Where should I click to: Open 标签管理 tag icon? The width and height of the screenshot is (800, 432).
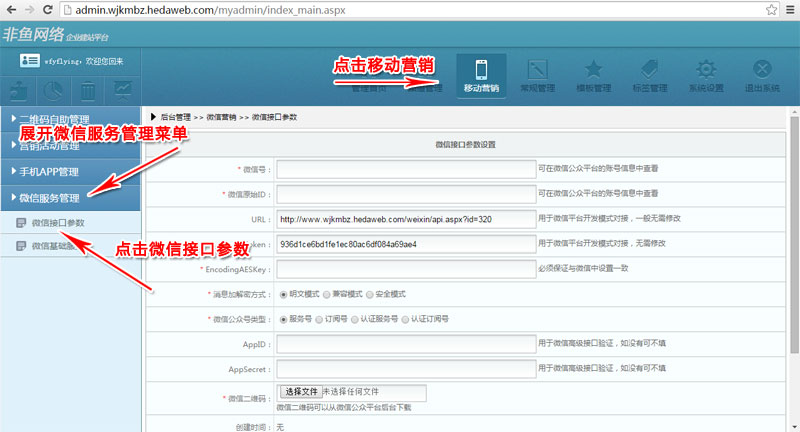[650, 75]
